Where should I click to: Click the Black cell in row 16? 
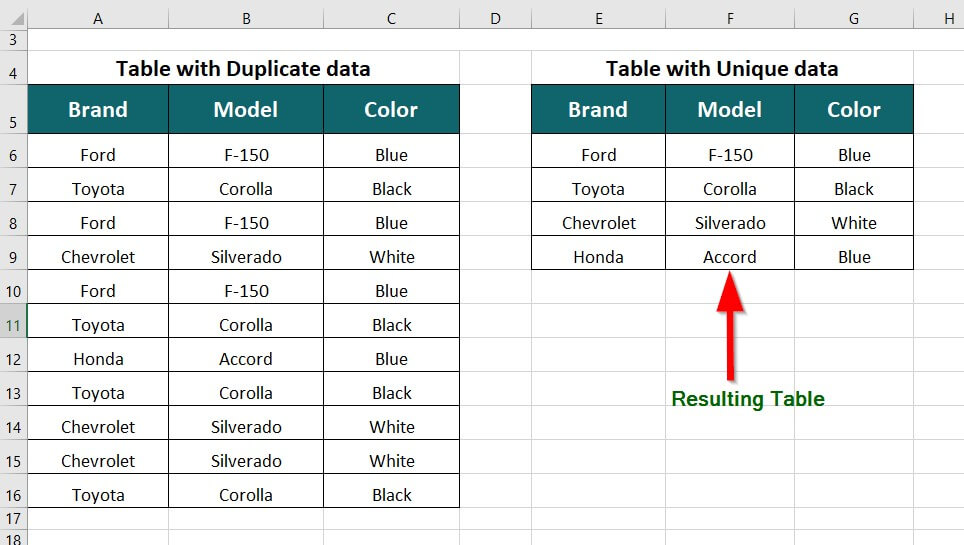[391, 495]
